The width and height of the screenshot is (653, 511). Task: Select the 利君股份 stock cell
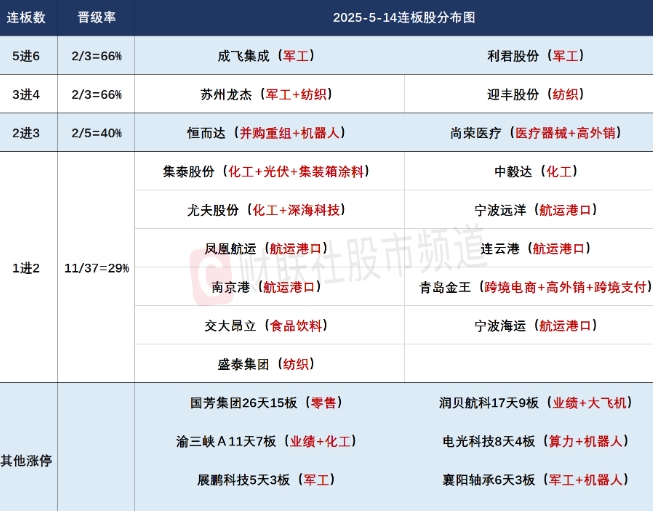click(536, 56)
